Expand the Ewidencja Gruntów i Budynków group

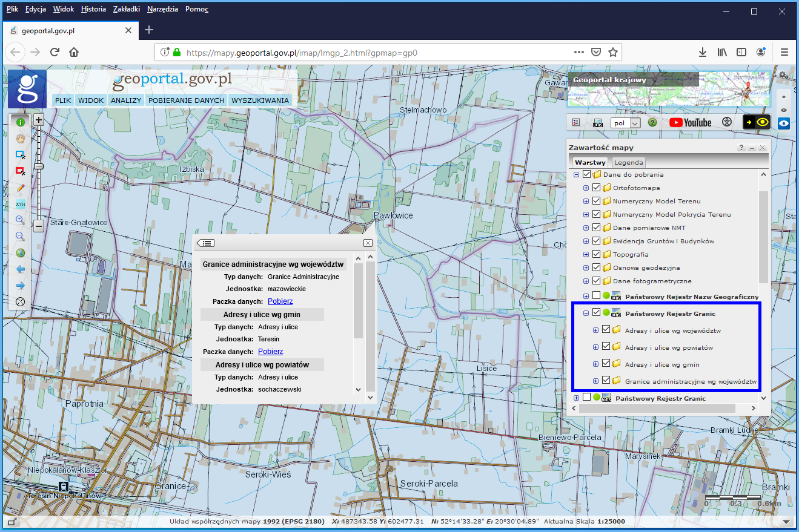click(586, 241)
